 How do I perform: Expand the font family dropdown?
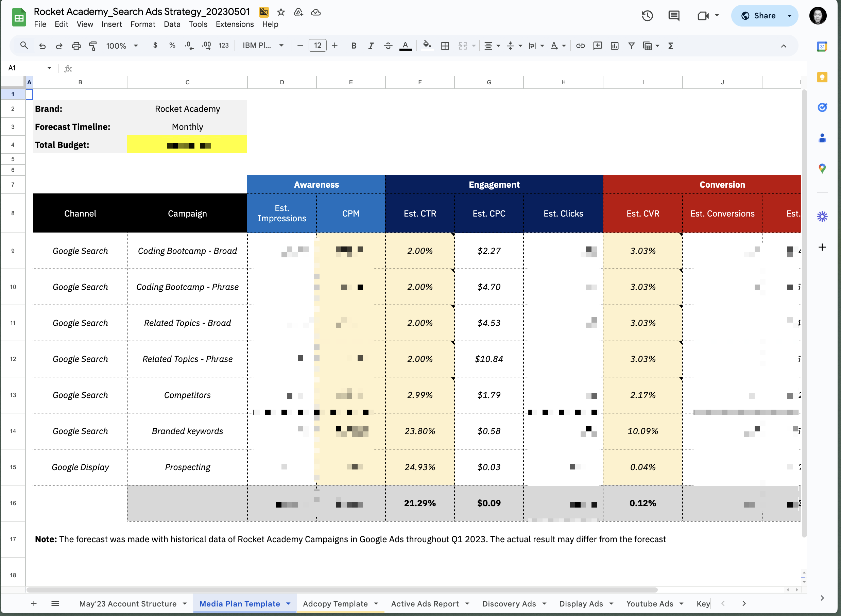pos(263,46)
